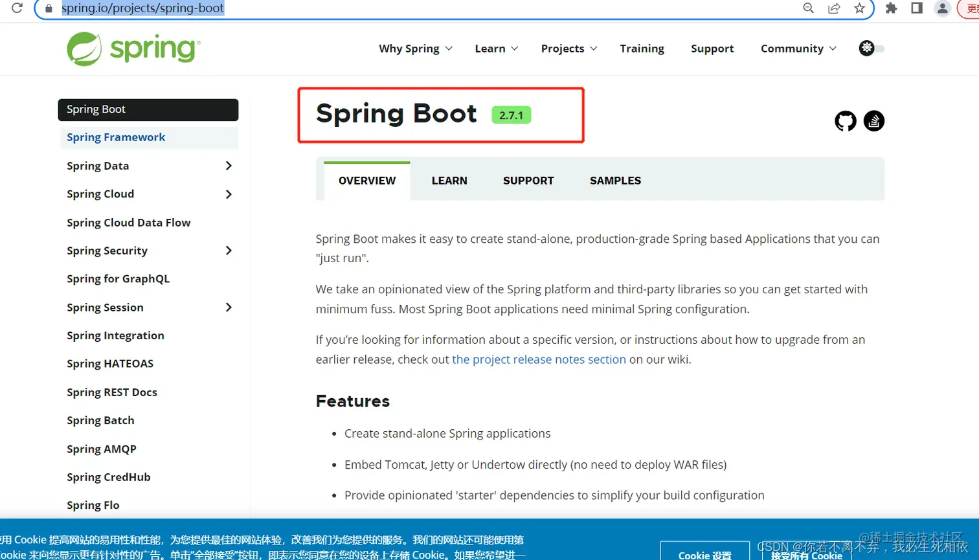Click the zoom magnifier icon in address bar
This screenshot has height=560, width=979.
point(807,8)
